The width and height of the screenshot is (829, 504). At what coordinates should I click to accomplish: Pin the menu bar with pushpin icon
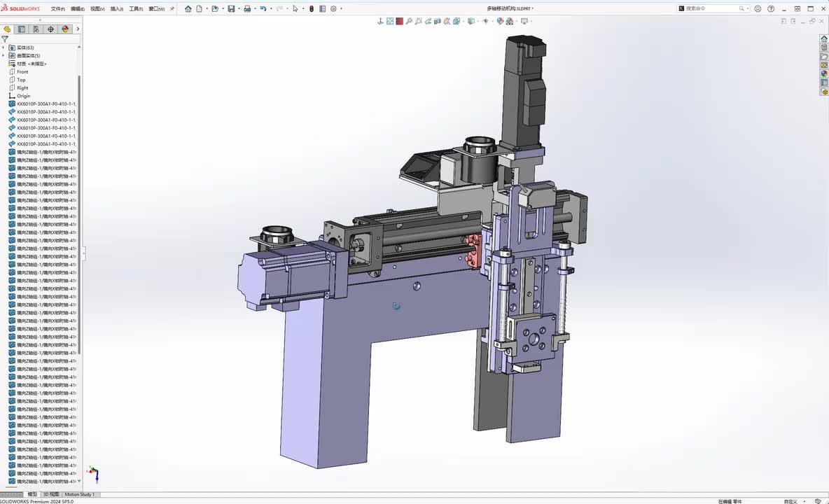point(172,9)
